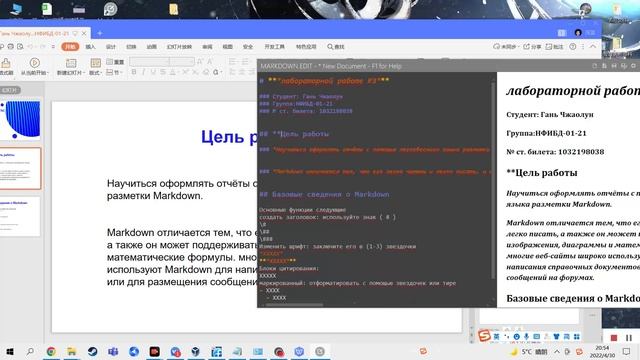Click the Sogou S logo on IME toolbar

click(x=484, y=336)
